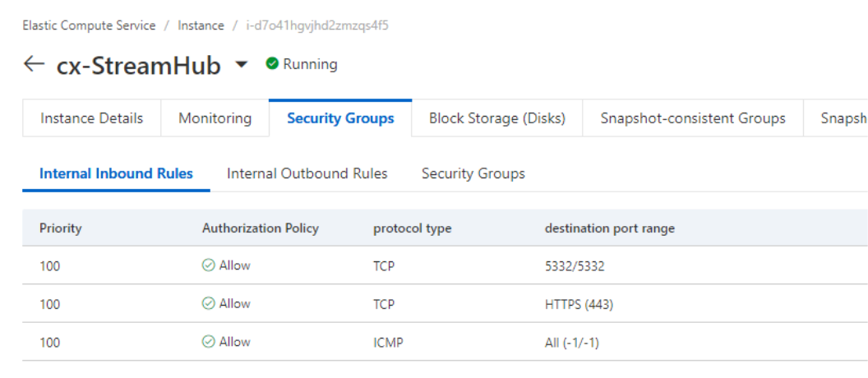Switch to Internal Outbound Rules sub-tab

[x=307, y=173]
